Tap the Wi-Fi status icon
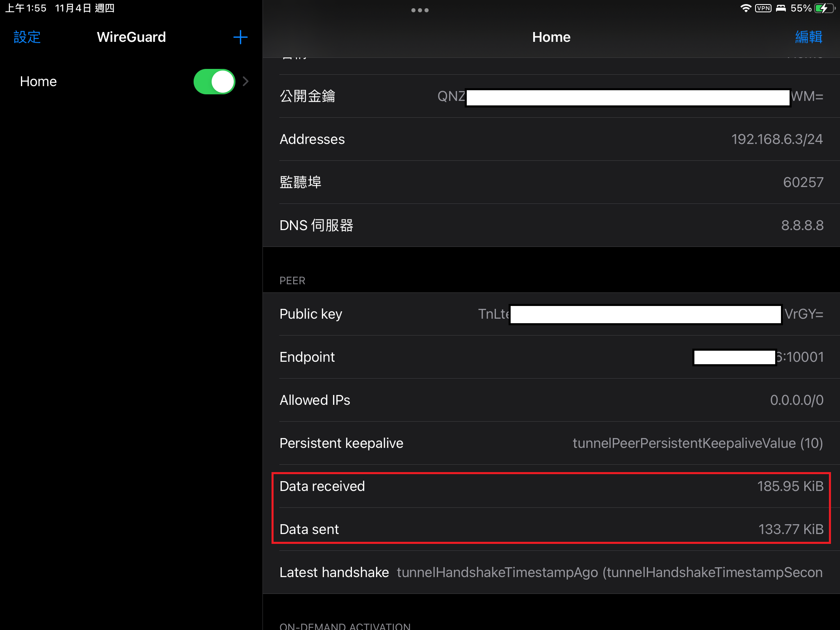Viewport: 840px width, 630px height. click(745, 8)
